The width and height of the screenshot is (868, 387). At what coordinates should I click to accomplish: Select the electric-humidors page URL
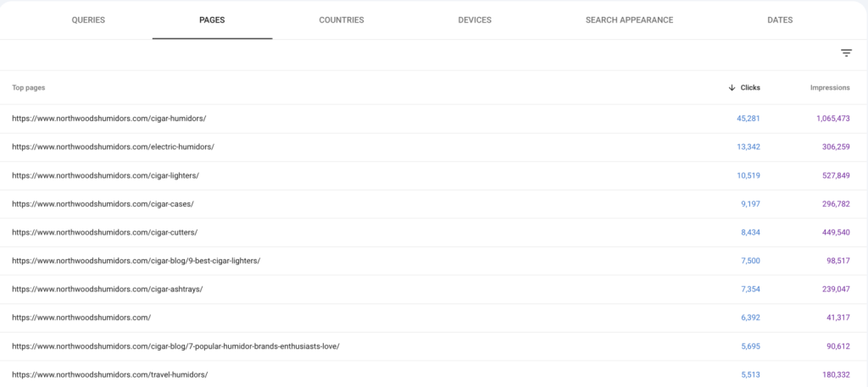[x=113, y=147]
